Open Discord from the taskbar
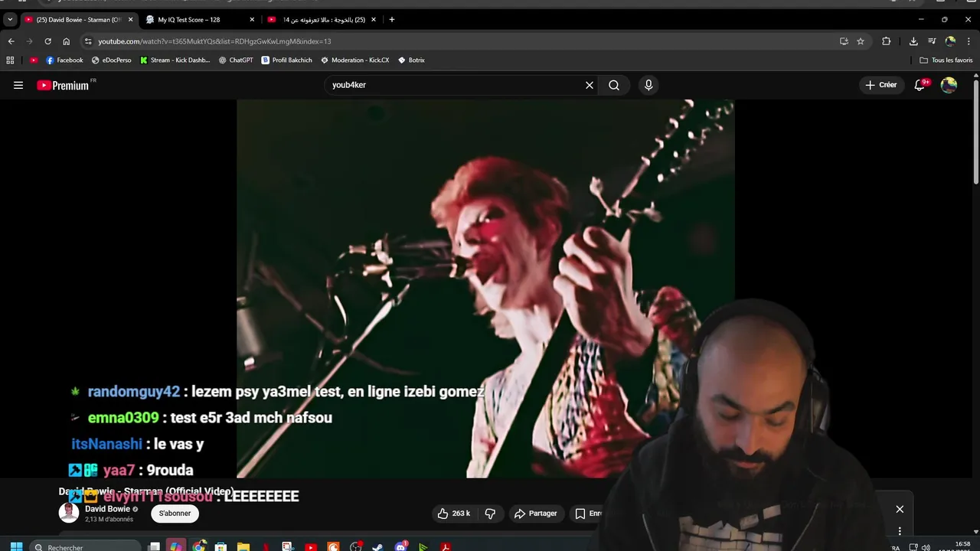The height and width of the screenshot is (551, 980). pos(400,546)
